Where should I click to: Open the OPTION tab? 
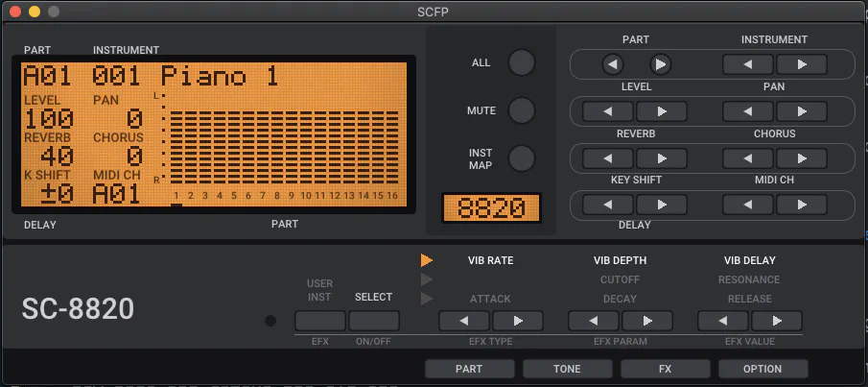762,369
